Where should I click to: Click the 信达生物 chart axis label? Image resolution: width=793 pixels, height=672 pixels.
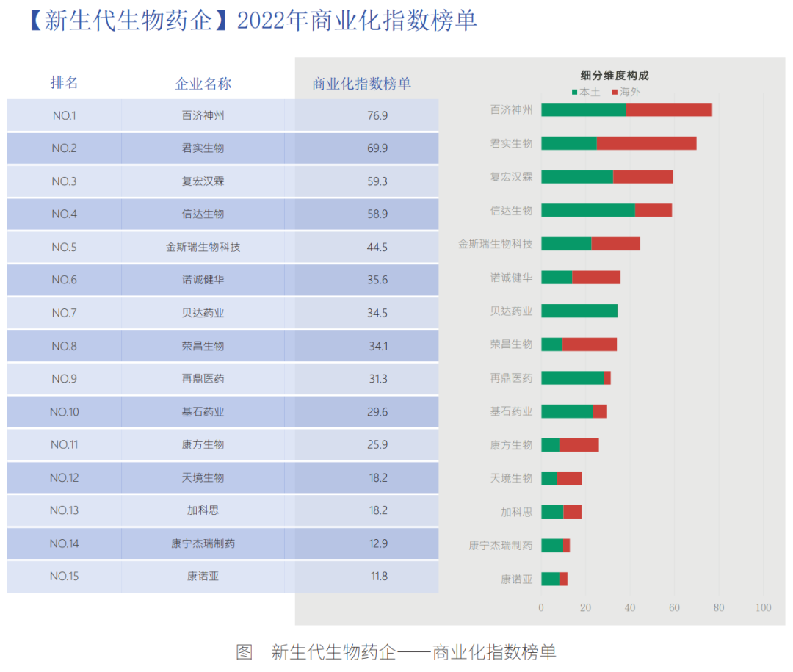(511, 211)
